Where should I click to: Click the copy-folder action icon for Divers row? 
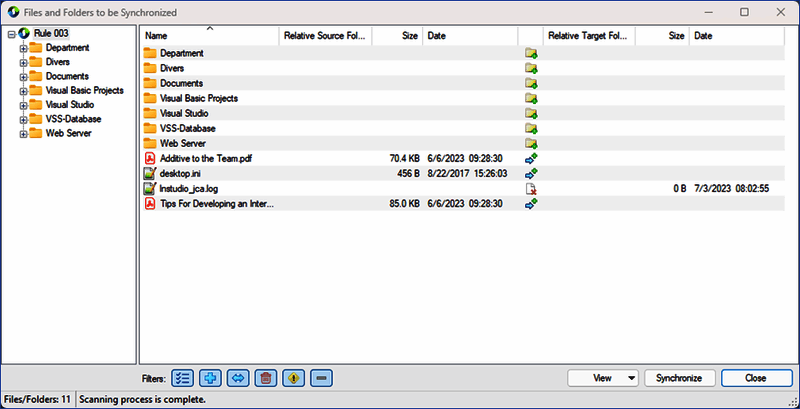(x=531, y=68)
